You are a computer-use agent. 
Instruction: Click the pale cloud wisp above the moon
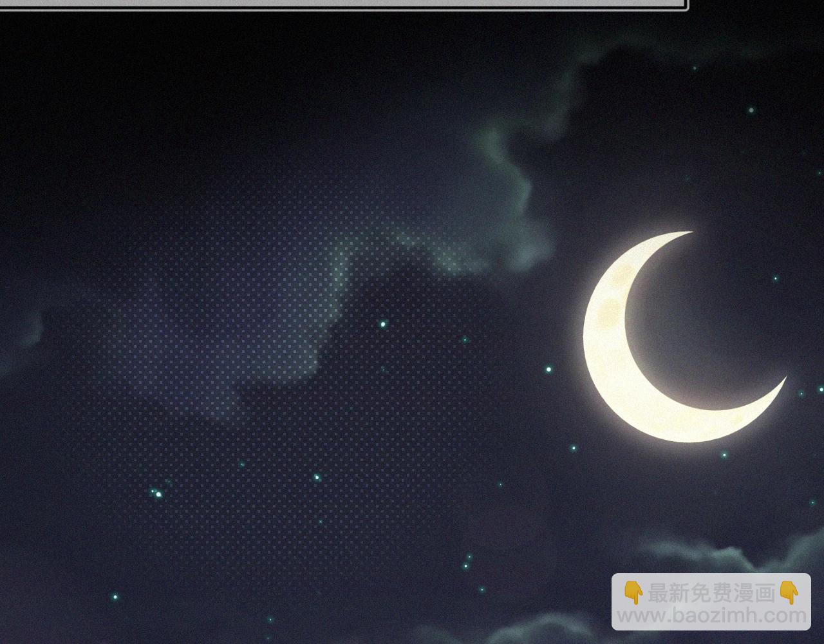click(x=509, y=161)
